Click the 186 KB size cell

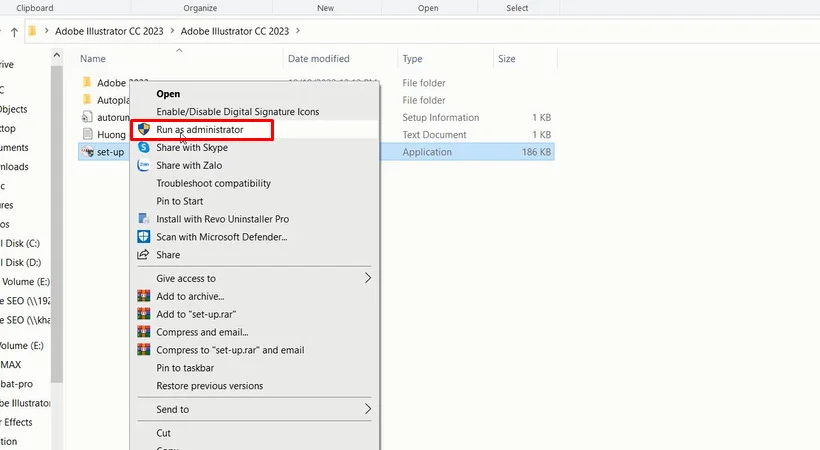(x=536, y=152)
